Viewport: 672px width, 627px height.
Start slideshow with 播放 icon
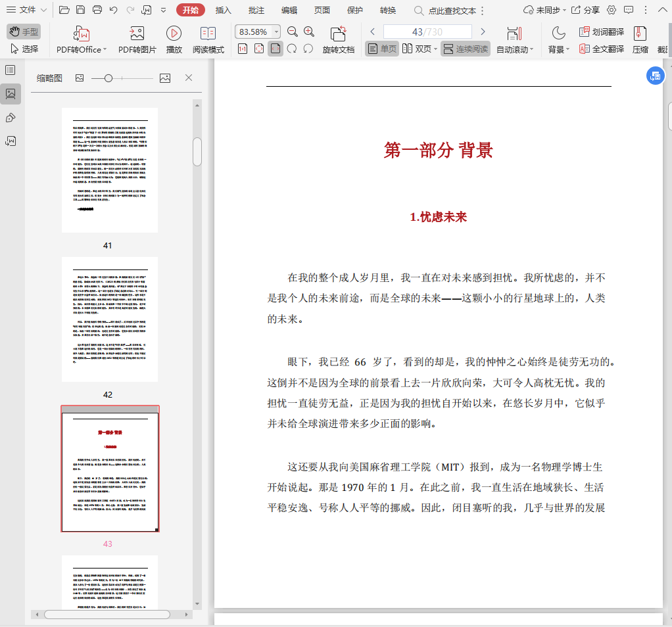point(174,34)
